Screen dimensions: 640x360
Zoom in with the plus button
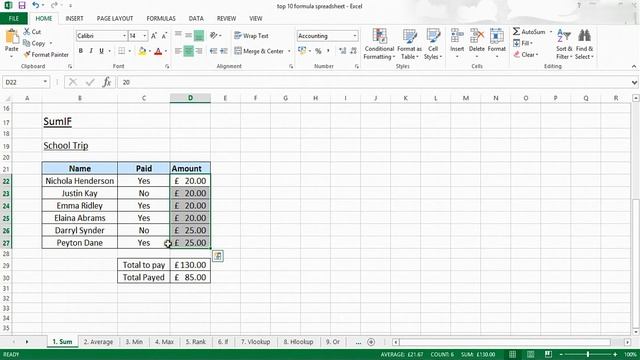(x=615, y=354)
